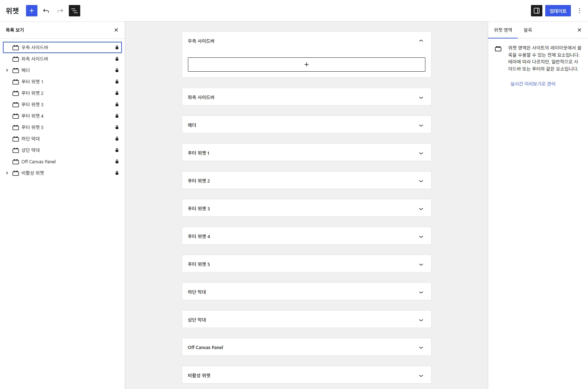Viewport: 588px width, 389px height.
Task: Toggle the settings sidebar panel icon
Action: pos(536,11)
